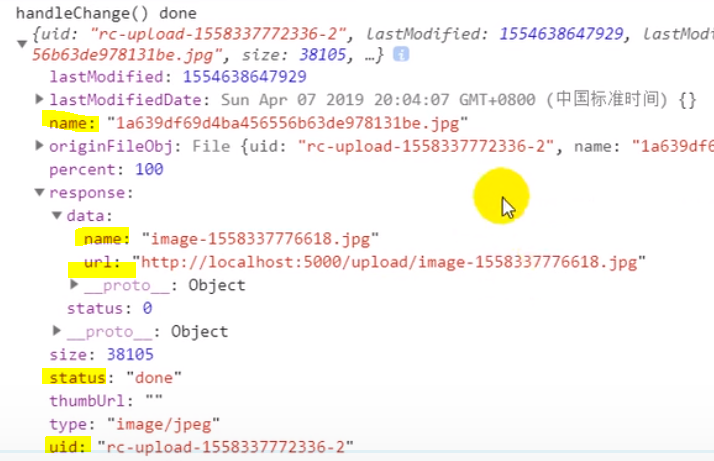Click the size value 38105 in the expanded list
Viewport: 714px width, 461px height.
(x=130, y=354)
